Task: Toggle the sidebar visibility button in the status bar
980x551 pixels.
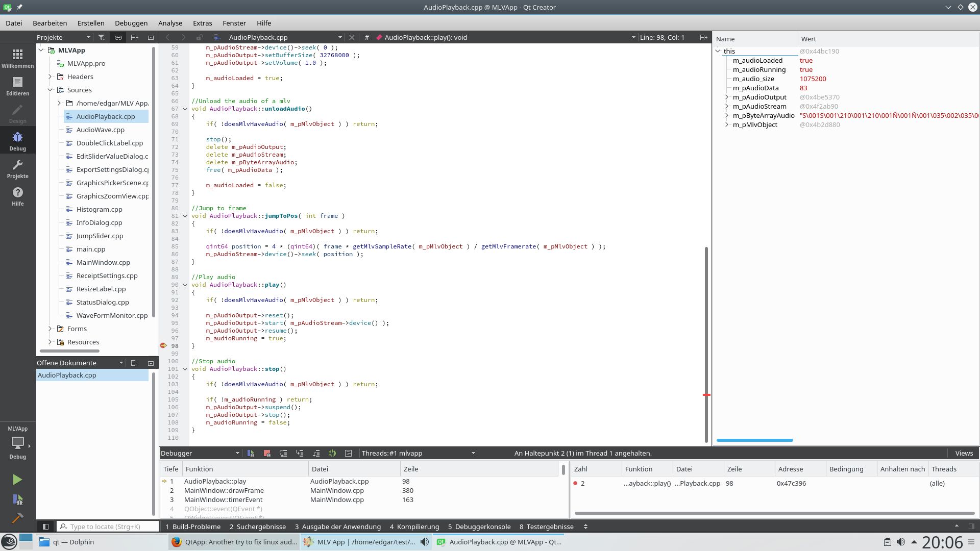Action: click(45, 527)
